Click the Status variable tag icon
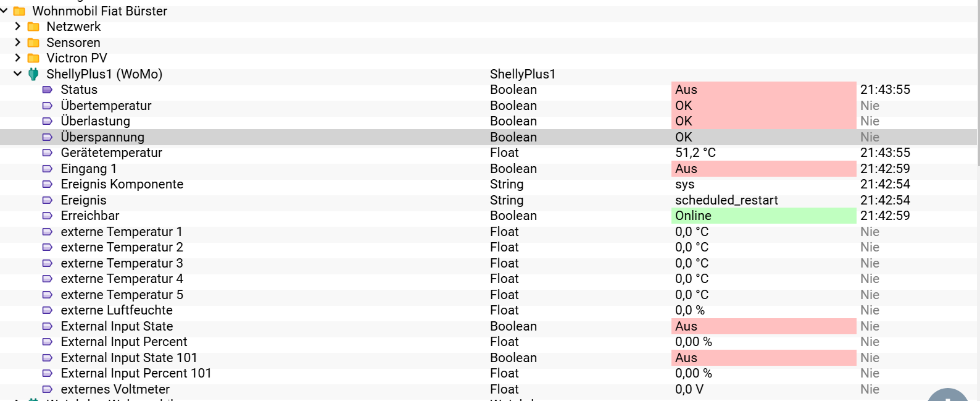 pyautogui.click(x=48, y=90)
